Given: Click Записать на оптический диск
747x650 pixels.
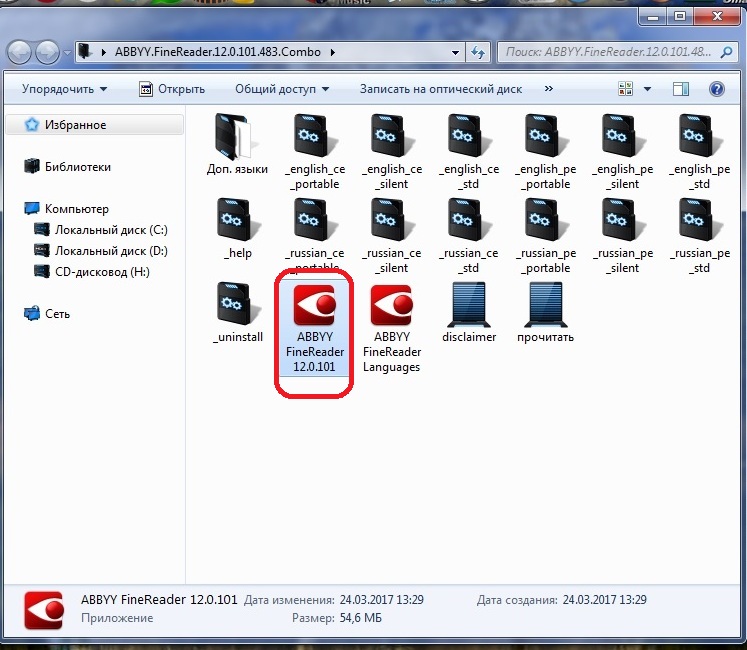Looking at the screenshot, I should click(x=441, y=89).
